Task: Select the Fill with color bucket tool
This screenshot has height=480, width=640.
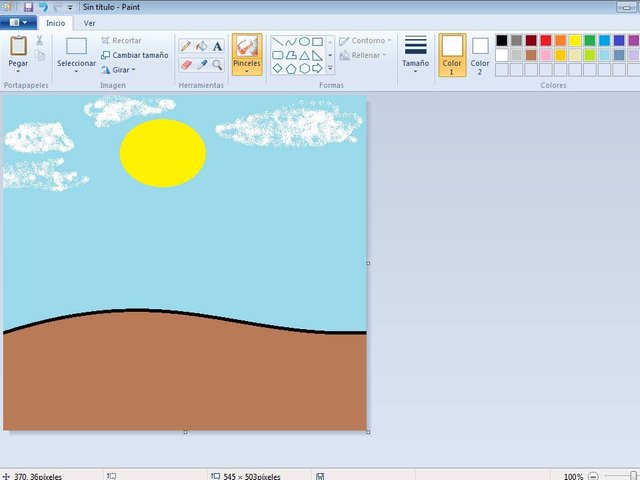Action: coord(202,46)
